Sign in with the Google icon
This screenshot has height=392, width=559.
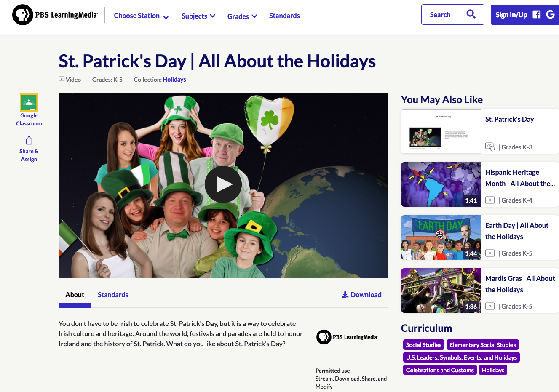click(x=550, y=14)
